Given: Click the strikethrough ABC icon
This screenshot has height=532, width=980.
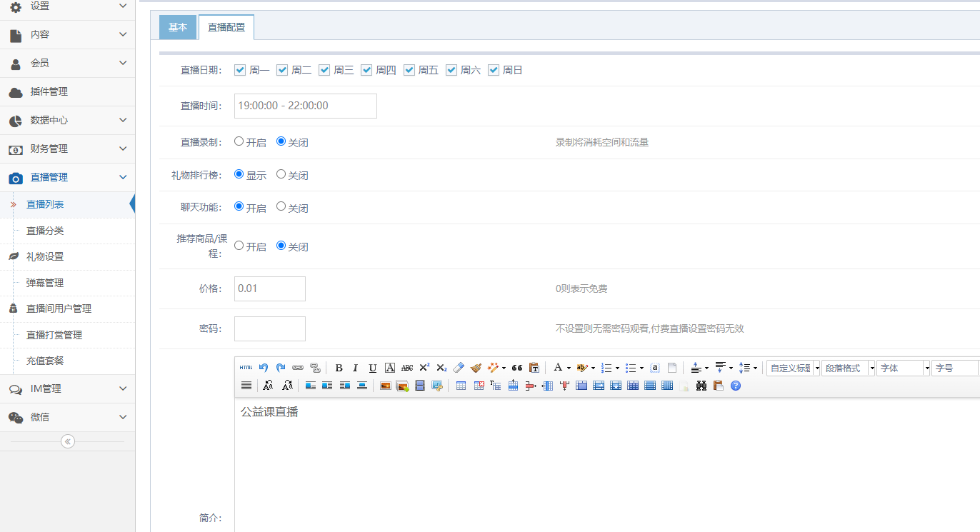Looking at the screenshot, I should click(x=407, y=368).
